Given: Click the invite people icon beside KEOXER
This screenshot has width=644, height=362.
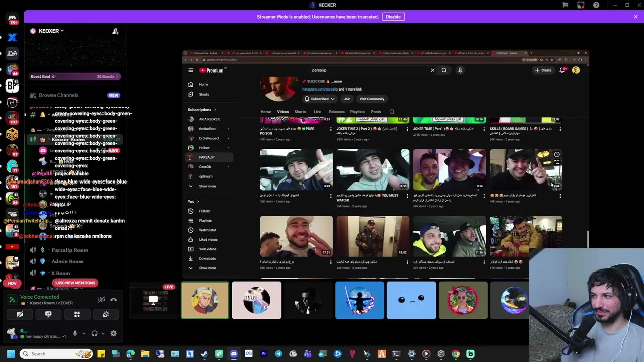Looking at the screenshot, I should click(x=115, y=31).
